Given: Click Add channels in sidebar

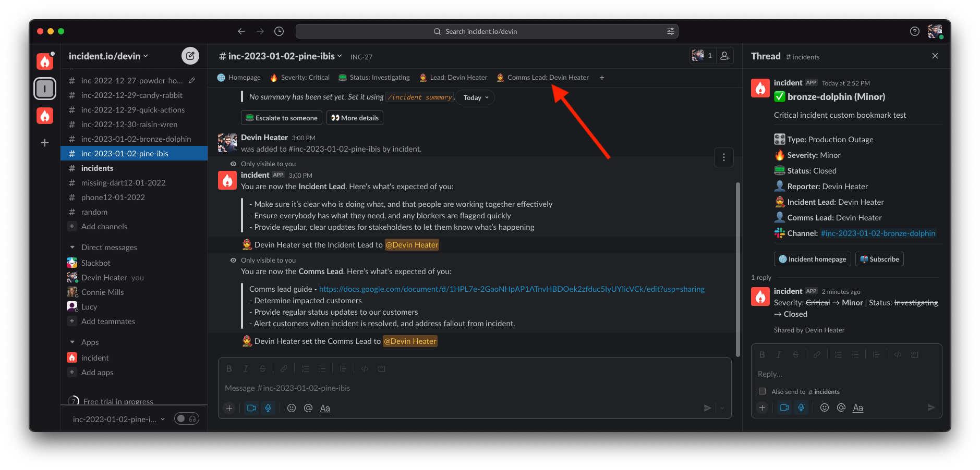Looking at the screenshot, I should click(x=134, y=226).
